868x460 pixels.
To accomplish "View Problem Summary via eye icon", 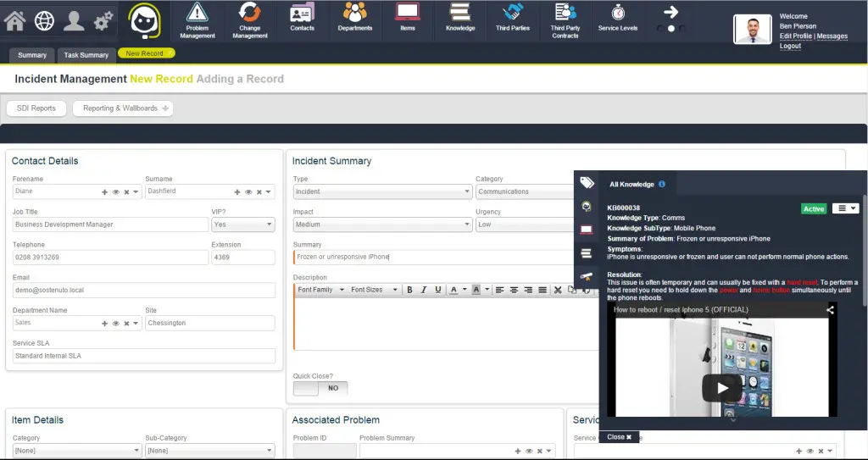I will click(x=529, y=452).
